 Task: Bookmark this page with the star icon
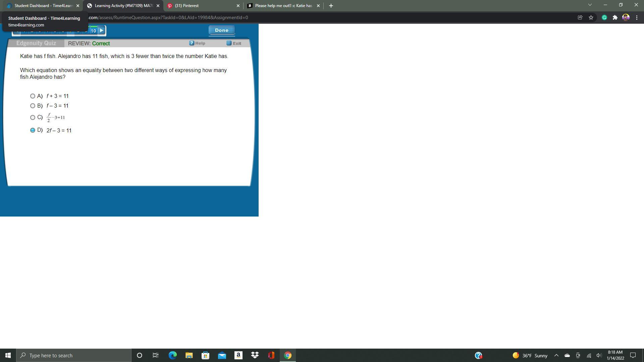[591, 17]
